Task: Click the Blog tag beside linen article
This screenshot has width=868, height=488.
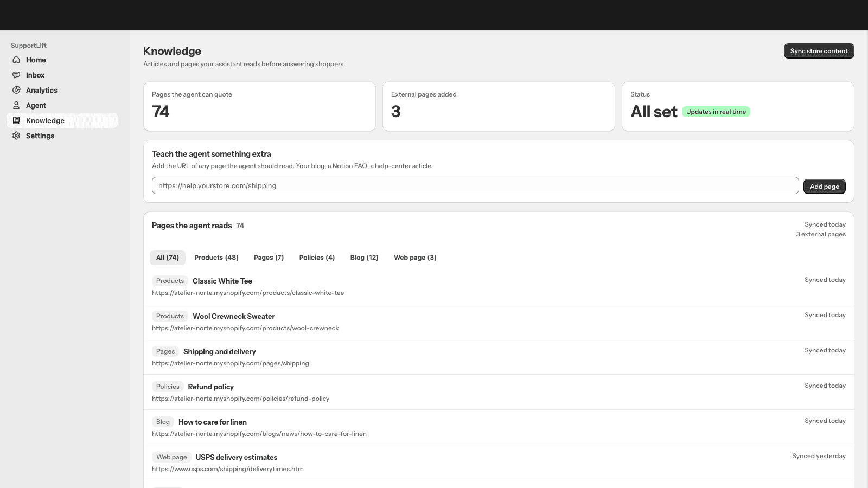Action: pos(163,422)
